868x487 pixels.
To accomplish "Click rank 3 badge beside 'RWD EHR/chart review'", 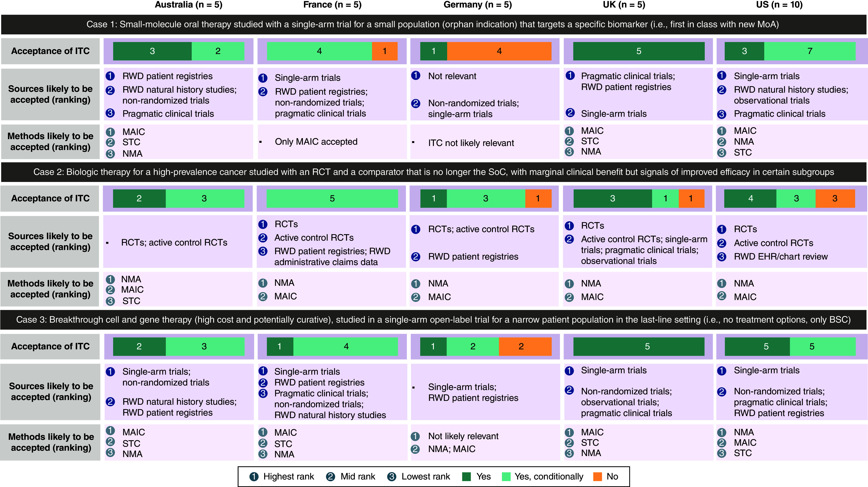I will tap(722, 257).
